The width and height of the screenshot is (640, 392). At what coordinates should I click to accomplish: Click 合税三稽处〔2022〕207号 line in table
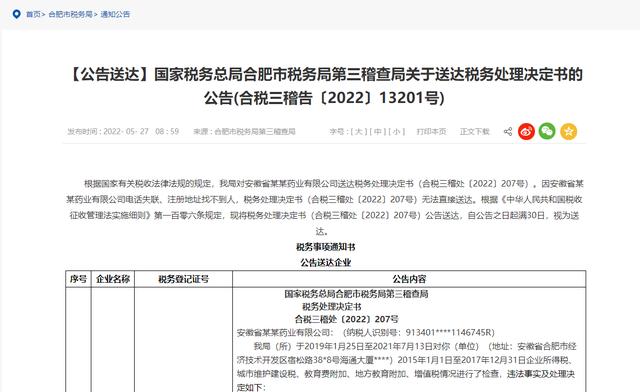(347, 319)
